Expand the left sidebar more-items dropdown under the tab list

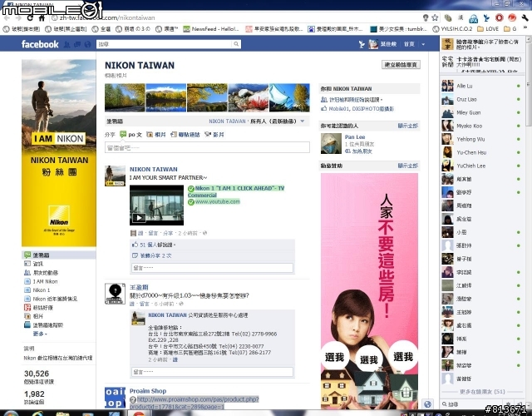pyautogui.click(x=40, y=334)
